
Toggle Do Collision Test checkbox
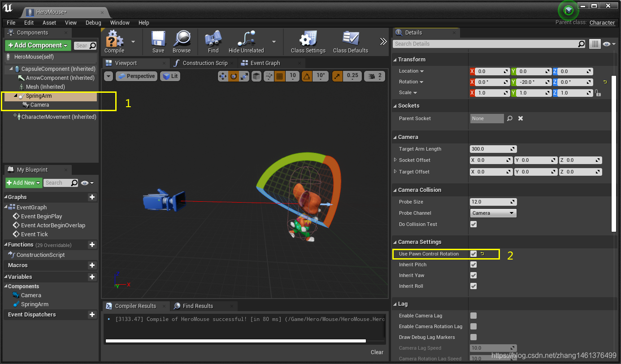(473, 224)
